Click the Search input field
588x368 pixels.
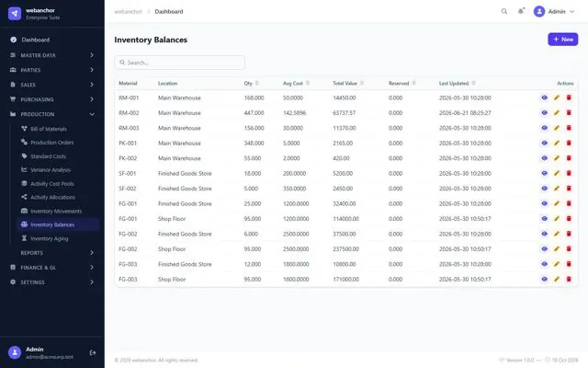pos(180,63)
